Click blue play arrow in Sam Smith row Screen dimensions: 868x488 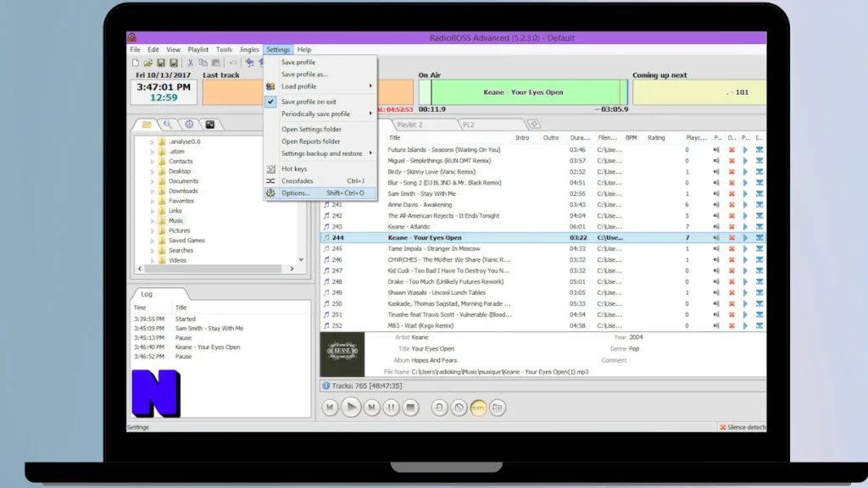(x=745, y=194)
